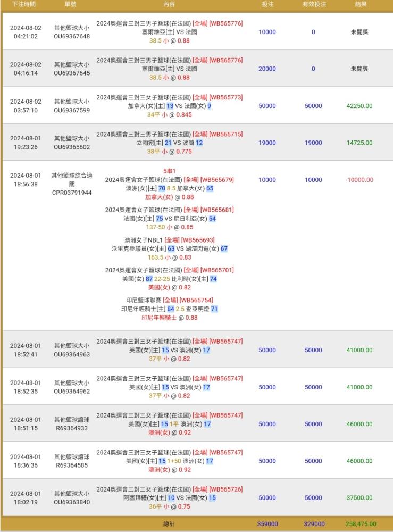The width and height of the screenshot is (393, 532).
Task: Click match code WB565715
Action: click(226, 134)
